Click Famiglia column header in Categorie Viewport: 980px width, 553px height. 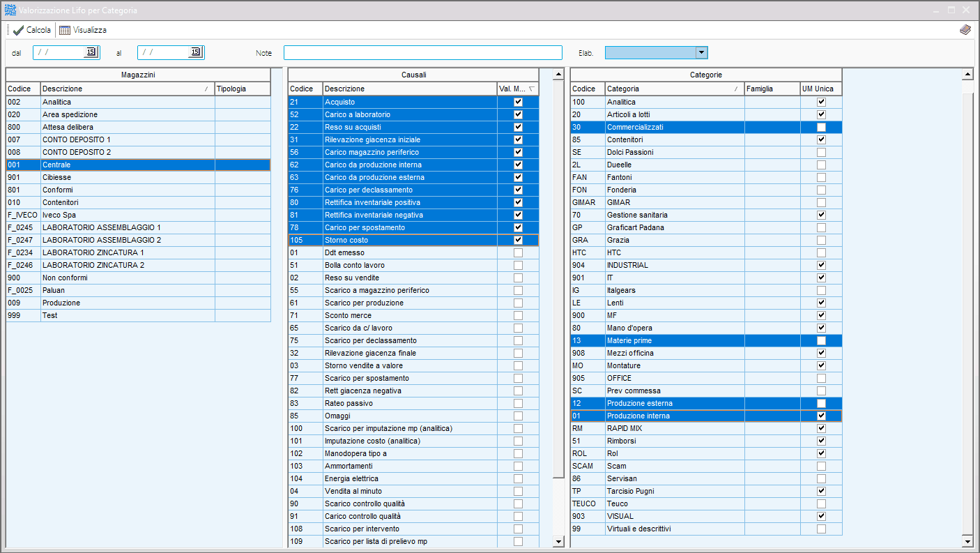[772, 89]
